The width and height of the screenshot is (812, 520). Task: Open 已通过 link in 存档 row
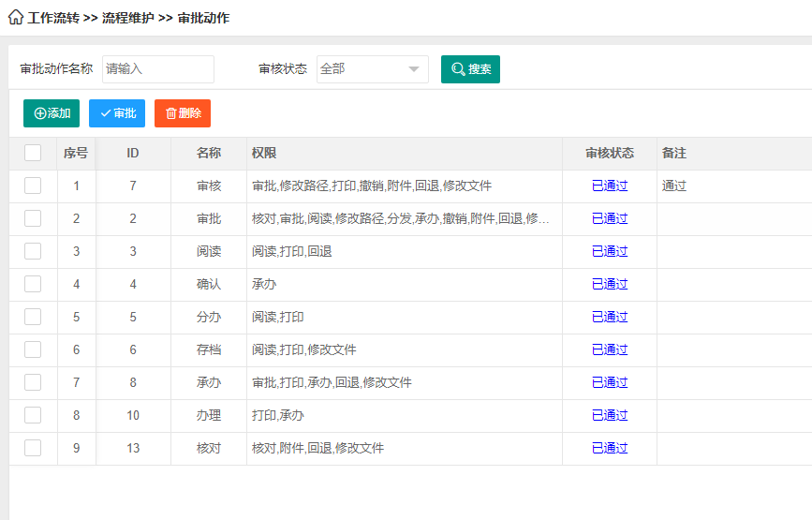(x=610, y=349)
